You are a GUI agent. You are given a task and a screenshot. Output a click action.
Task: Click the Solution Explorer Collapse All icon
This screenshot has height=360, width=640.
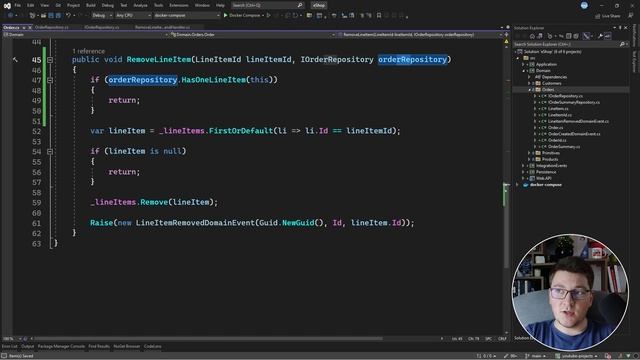click(569, 36)
